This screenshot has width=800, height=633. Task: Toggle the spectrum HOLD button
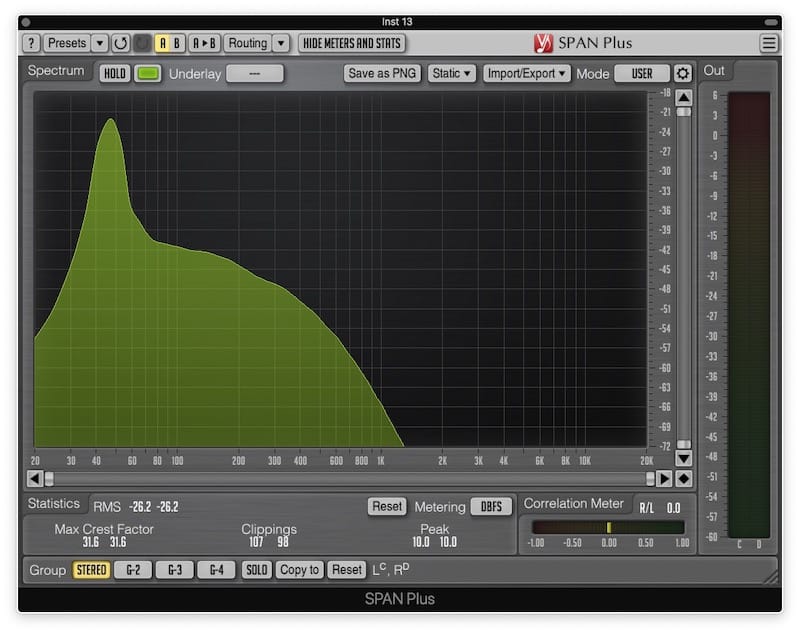click(115, 73)
